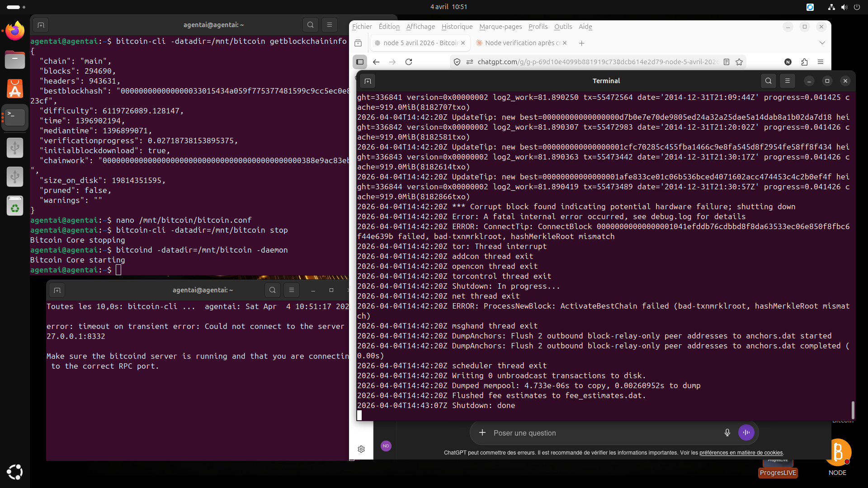Reload the page in Firefox
Viewport: 868px width, 488px height.
[x=409, y=62]
